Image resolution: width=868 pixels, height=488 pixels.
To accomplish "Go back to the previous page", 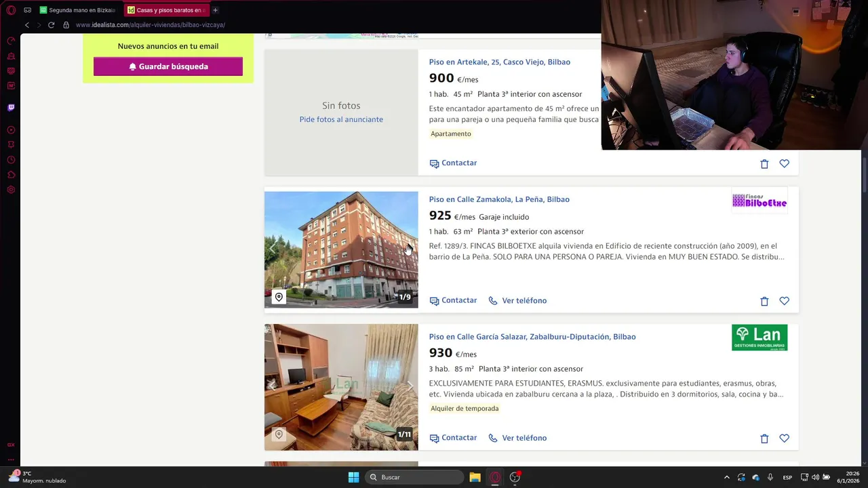I will [x=27, y=25].
